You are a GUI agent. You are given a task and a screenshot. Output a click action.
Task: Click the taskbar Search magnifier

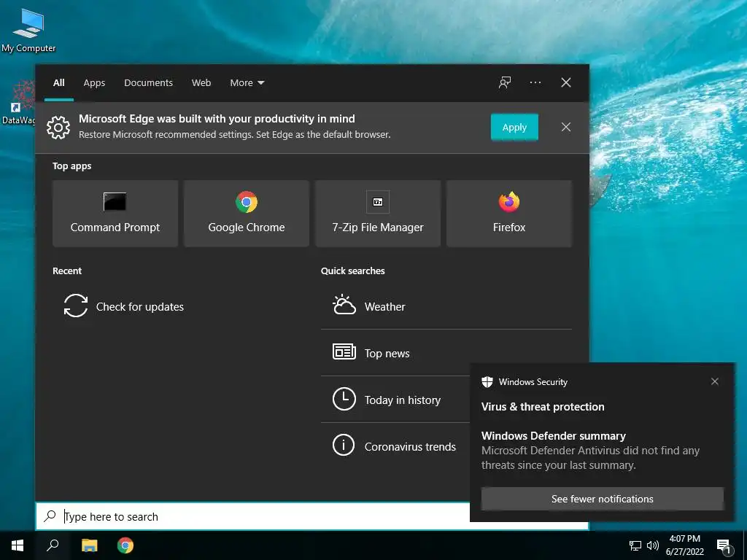coord(53,545)
